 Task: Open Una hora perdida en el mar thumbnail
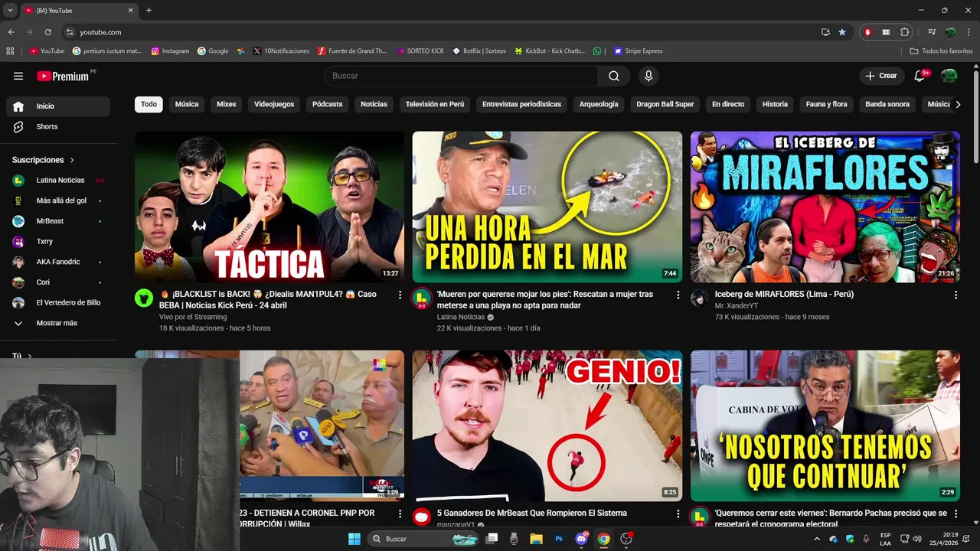pyautogui.click(x=547, y=207)
